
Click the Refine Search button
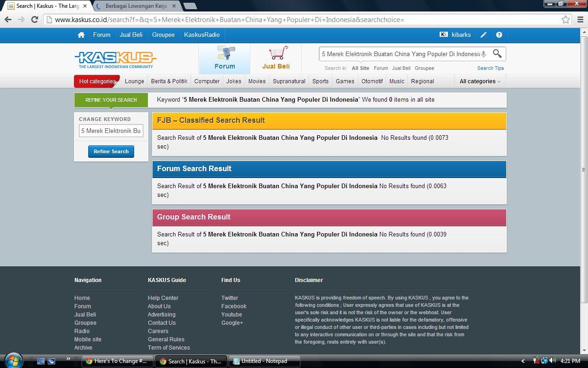tap(111, 151)
